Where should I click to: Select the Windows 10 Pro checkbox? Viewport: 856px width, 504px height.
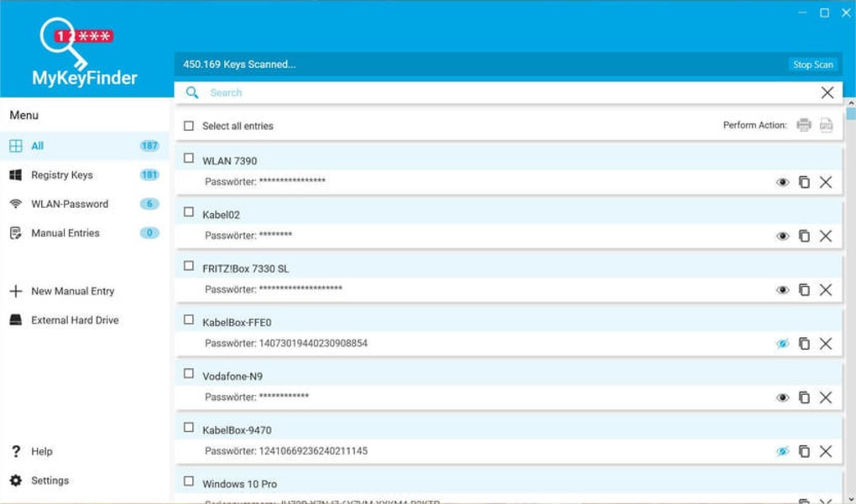coord(189,481)
